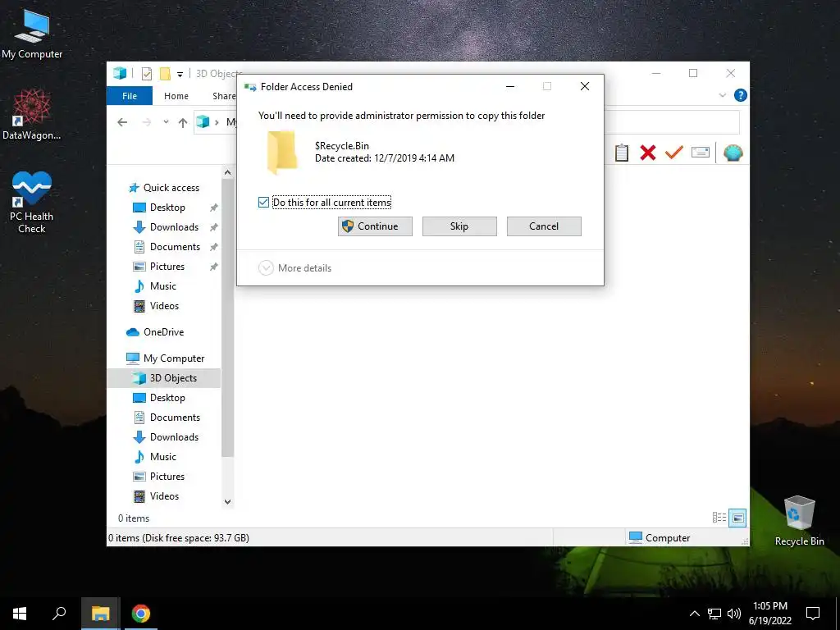The width and height of the screenshot is (840, 630).
Task: Open the Share ribbon tab
Action: pyautogui.click(x=224, y=96)
